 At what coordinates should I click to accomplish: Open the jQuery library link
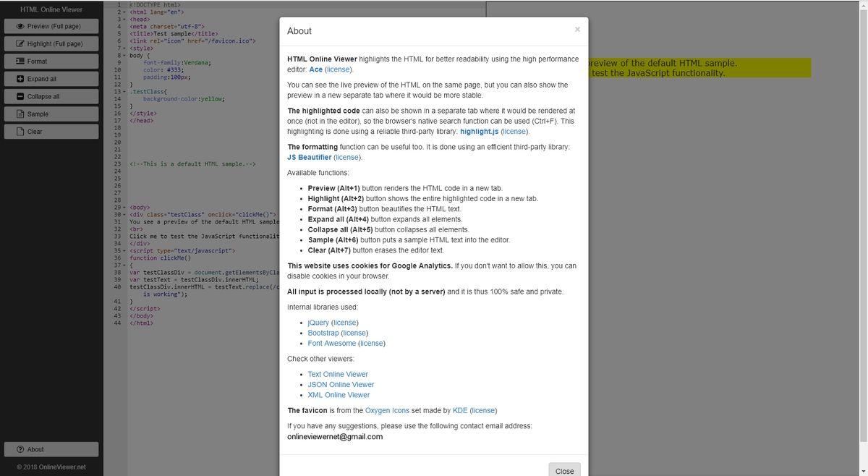318,323
